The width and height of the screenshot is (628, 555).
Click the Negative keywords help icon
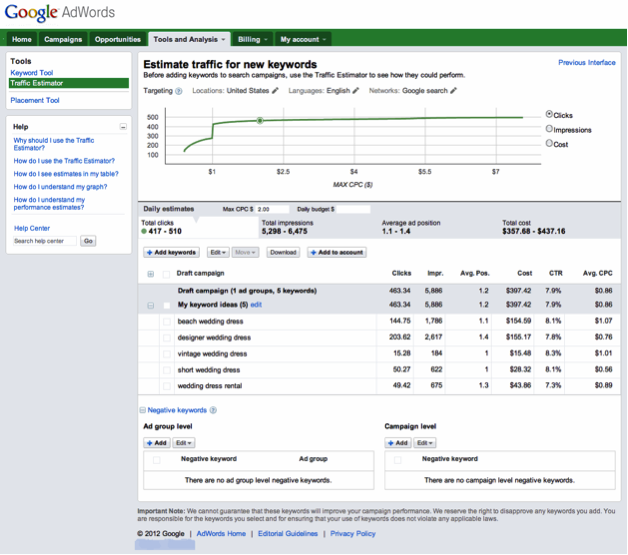[x=213, y=410]
